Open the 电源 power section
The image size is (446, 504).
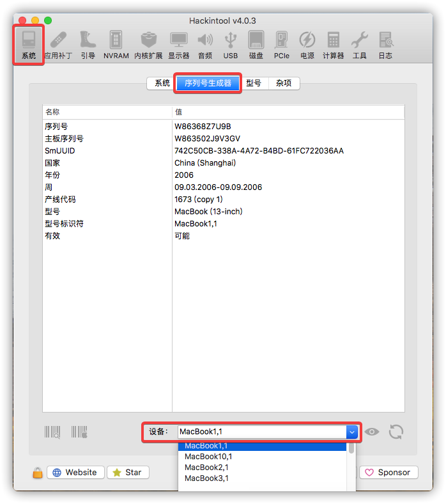307,45
